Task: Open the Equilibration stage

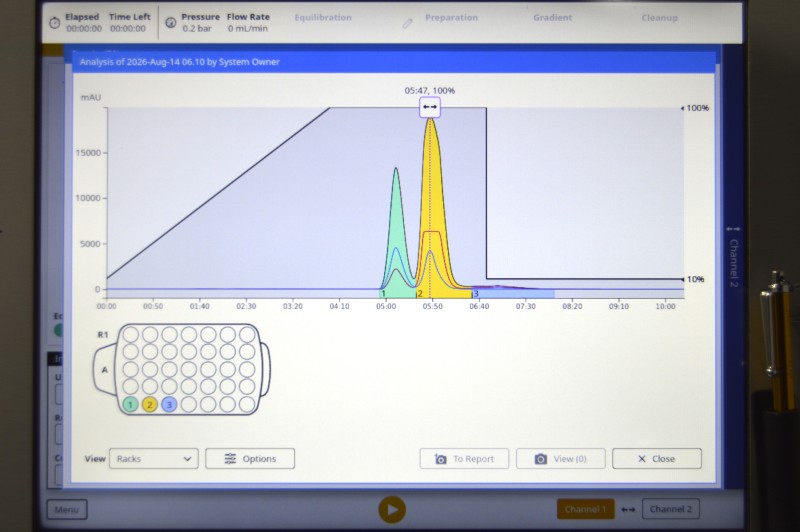Action: click(x=323, y=18)
